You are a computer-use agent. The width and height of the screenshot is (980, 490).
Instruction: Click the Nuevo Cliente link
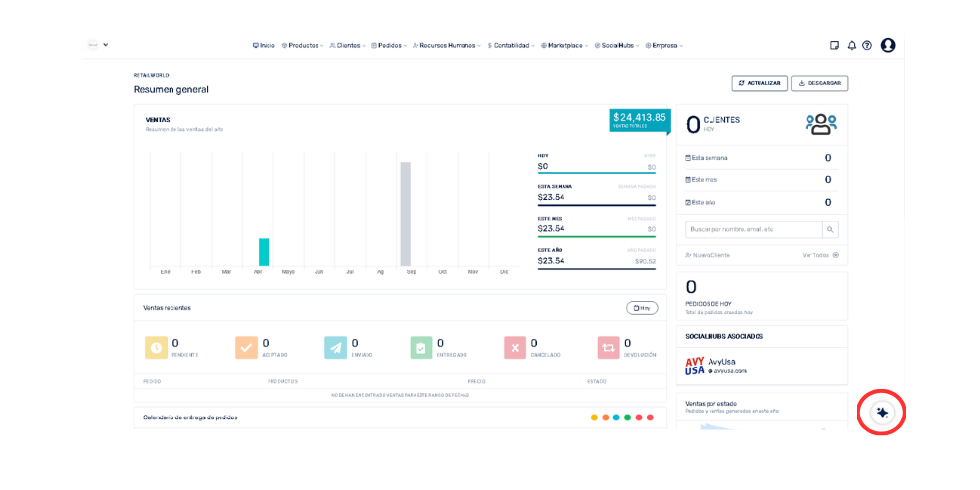tap(708, 255)
